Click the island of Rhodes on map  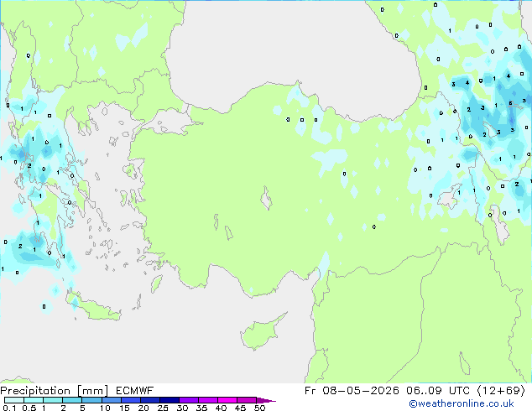pyautogui.click(x=156, y=284)
